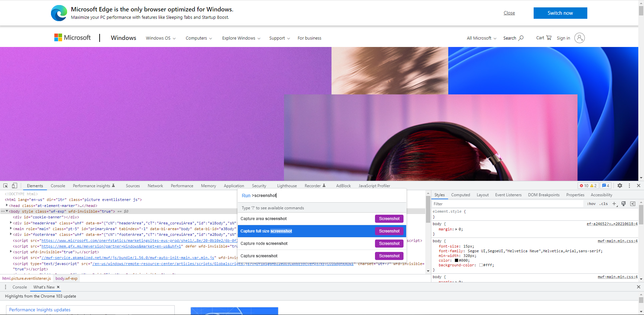Run Capture area screenshot command
644x315 pixels.
(x=322, y=219)
